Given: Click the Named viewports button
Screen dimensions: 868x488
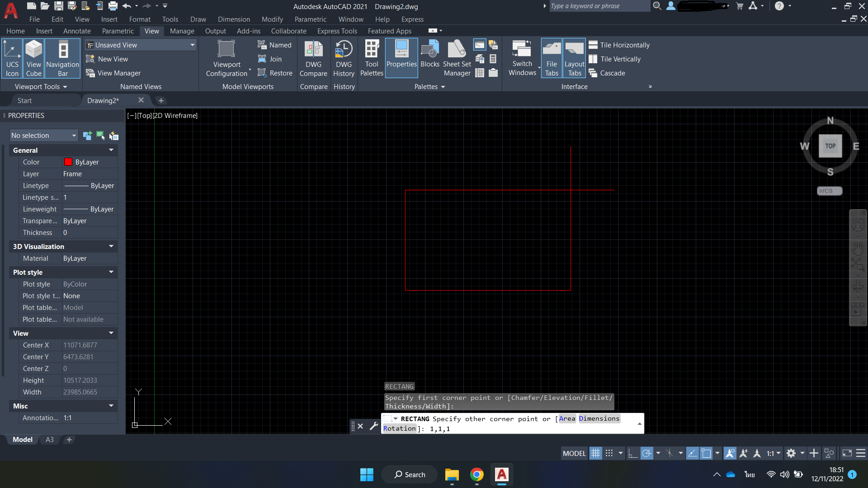Looking at the screenshot, I should (274, 45).
